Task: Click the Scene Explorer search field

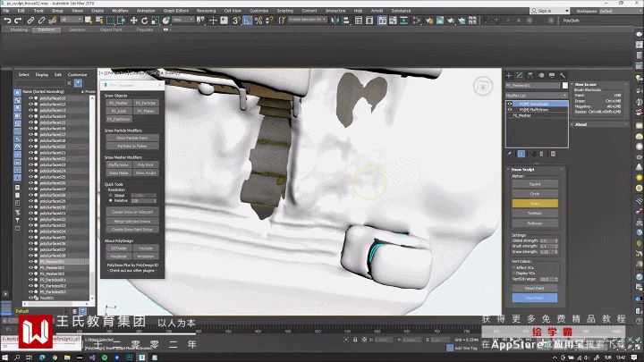Action: (40, 83)
